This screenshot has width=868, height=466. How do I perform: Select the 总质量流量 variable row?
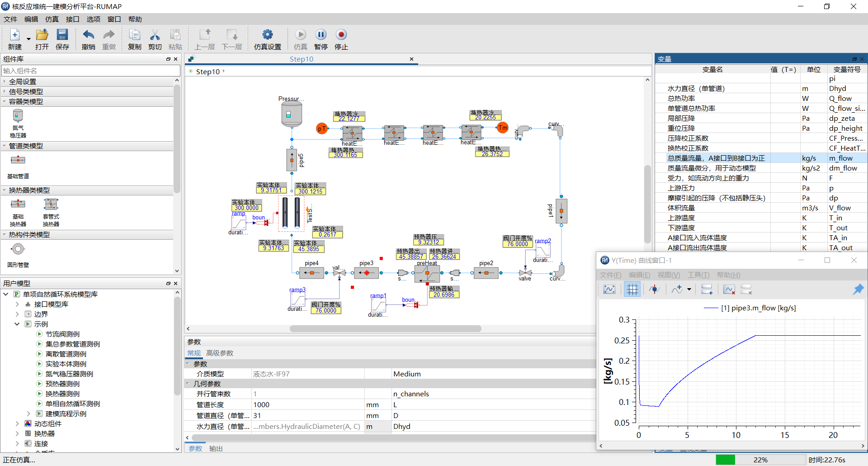[x=761, y=158]
